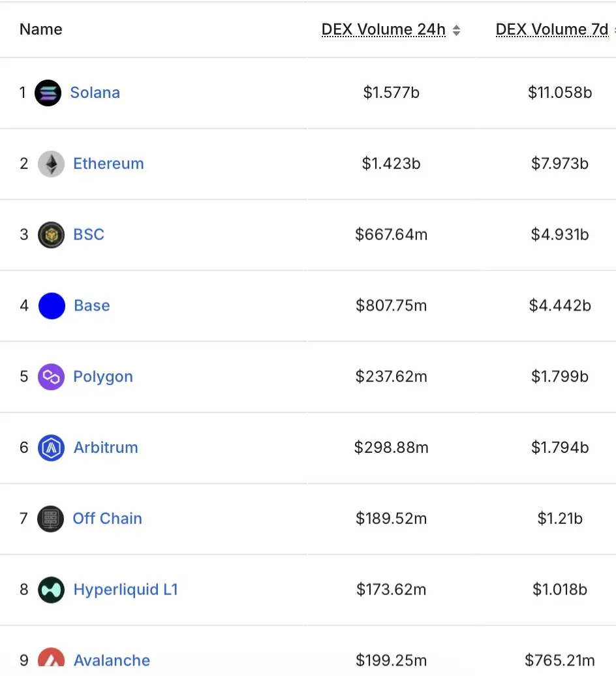
Task: Click the blue Base circle icon
Action: (52, 306)
